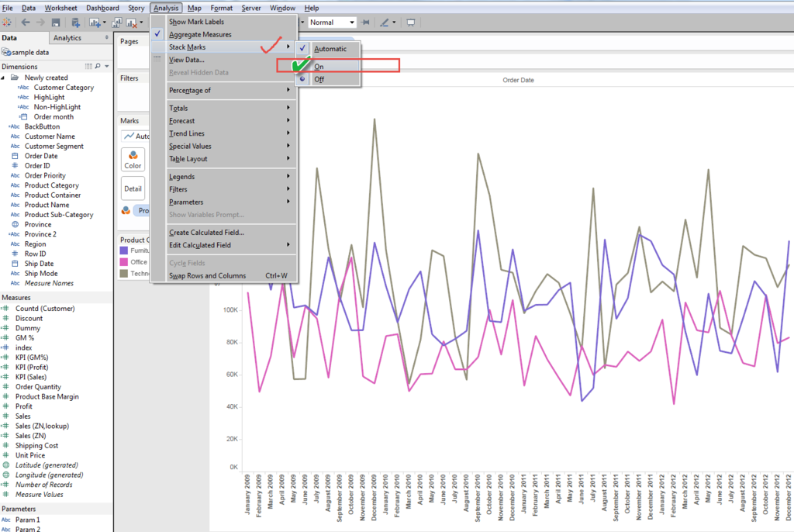Click the Detail button on Marks card
The image size is (794, 532).
[133, 188]
